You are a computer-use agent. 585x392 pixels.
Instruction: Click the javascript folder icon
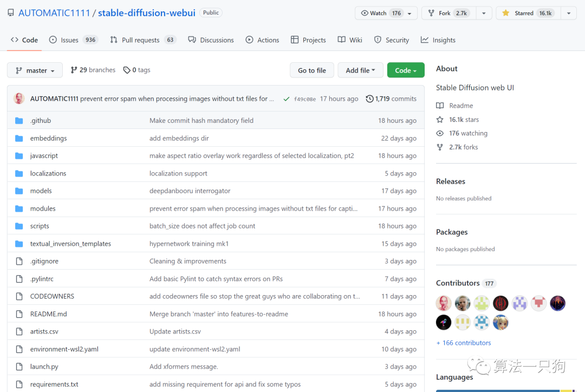(x=19, y=156)
